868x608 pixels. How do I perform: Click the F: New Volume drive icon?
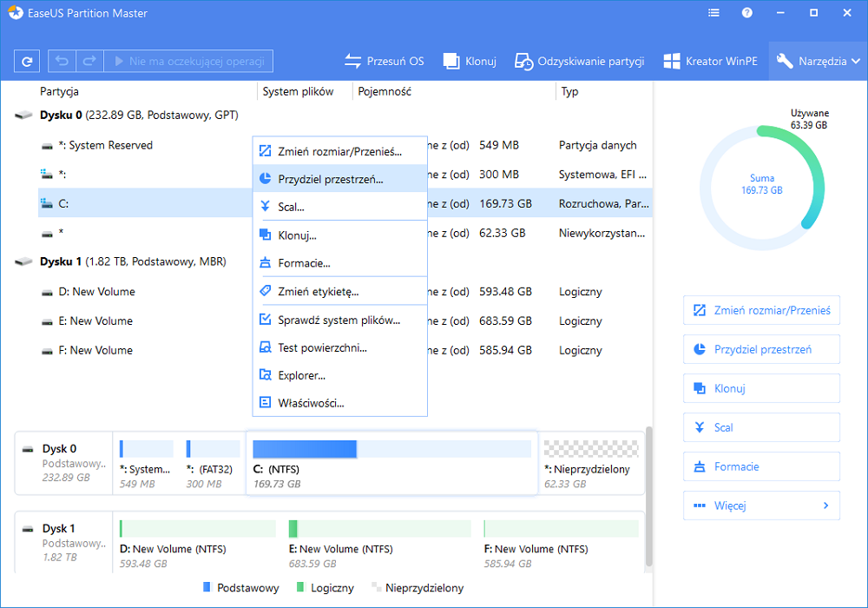47,351
